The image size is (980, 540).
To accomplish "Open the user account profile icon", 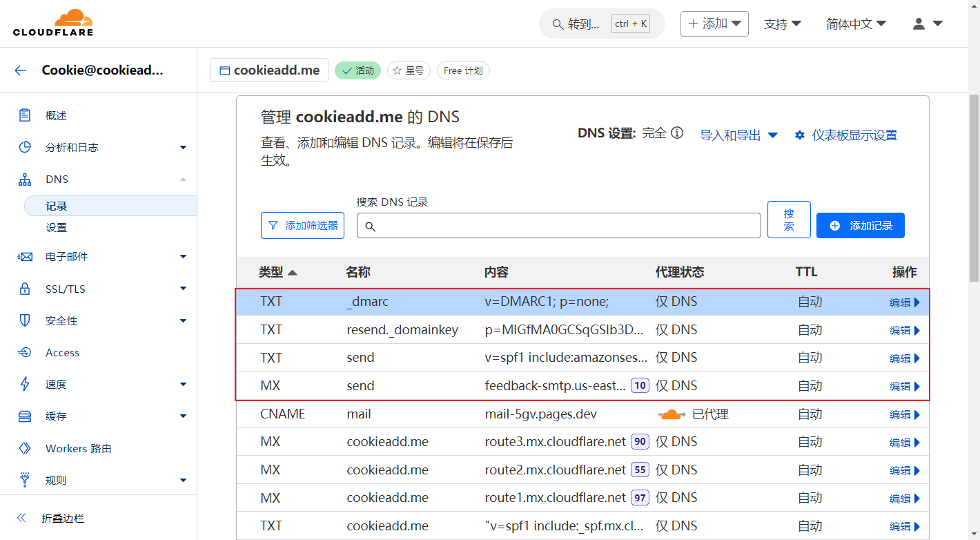I will [x=927, y=23].
